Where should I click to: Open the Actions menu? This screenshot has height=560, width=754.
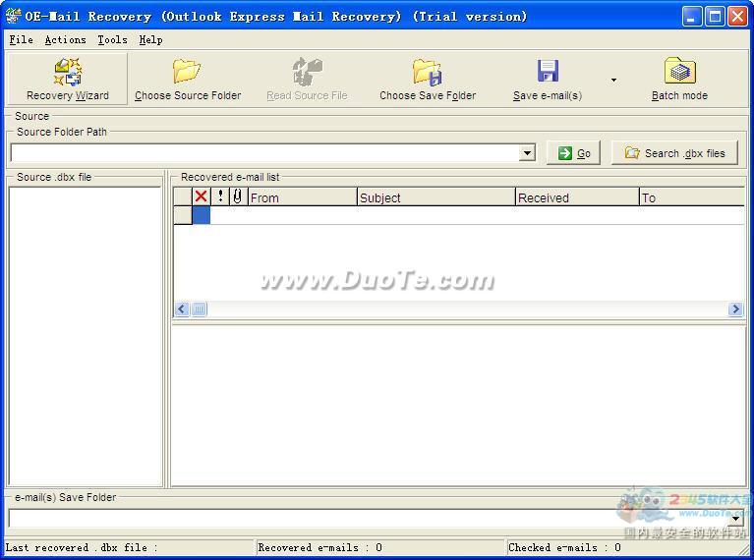coord(66,40)
